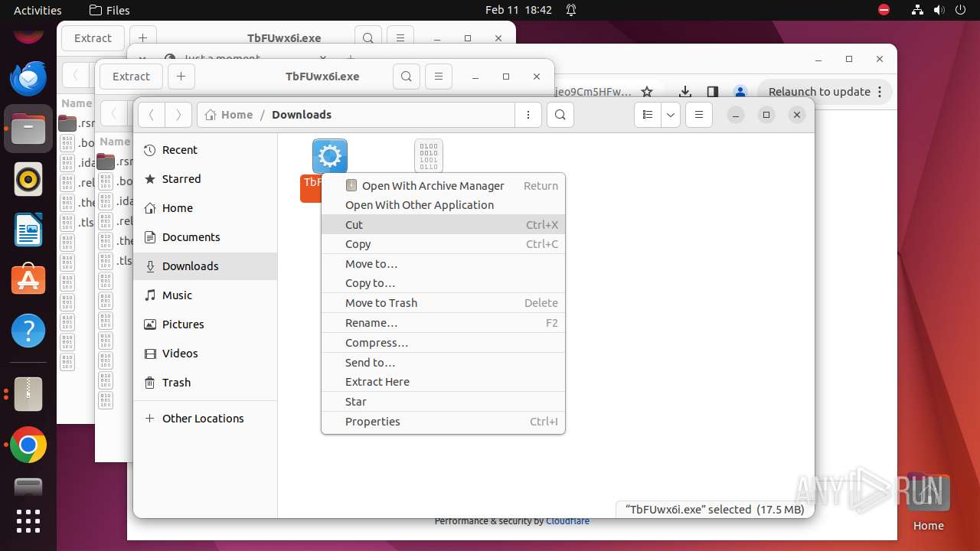The width and height of the screenshot is (980, 551).
Task: Show Applications grid in dock
Action: [x=28, y=521]
